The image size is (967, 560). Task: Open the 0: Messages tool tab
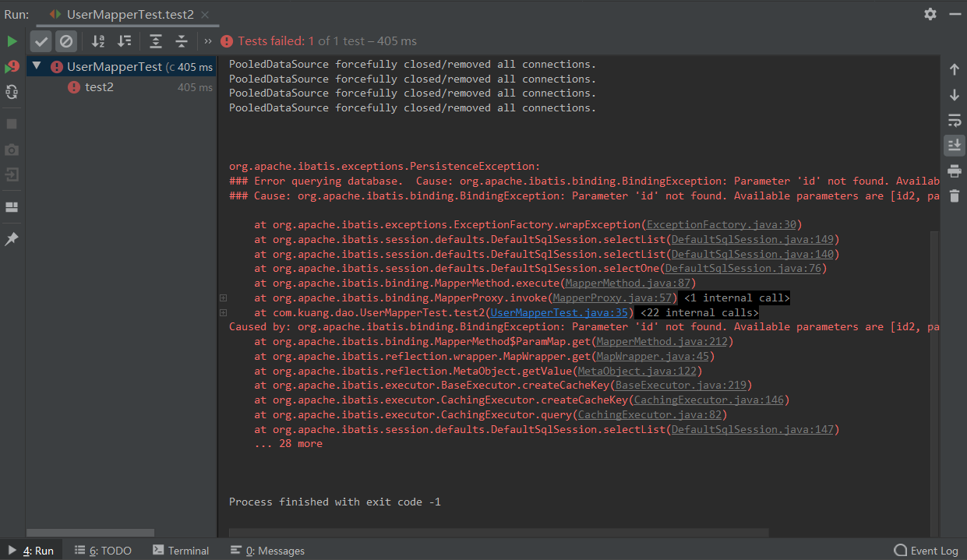(267, 551)
